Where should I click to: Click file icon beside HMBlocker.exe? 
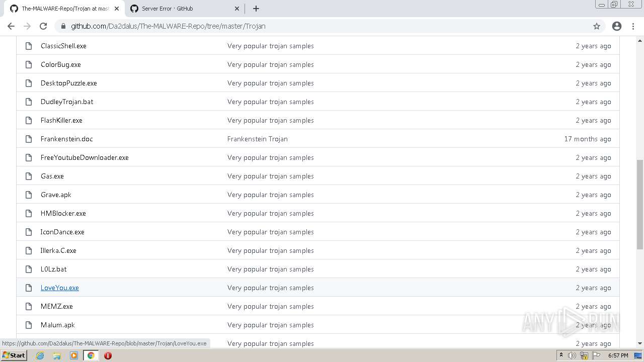29,213
